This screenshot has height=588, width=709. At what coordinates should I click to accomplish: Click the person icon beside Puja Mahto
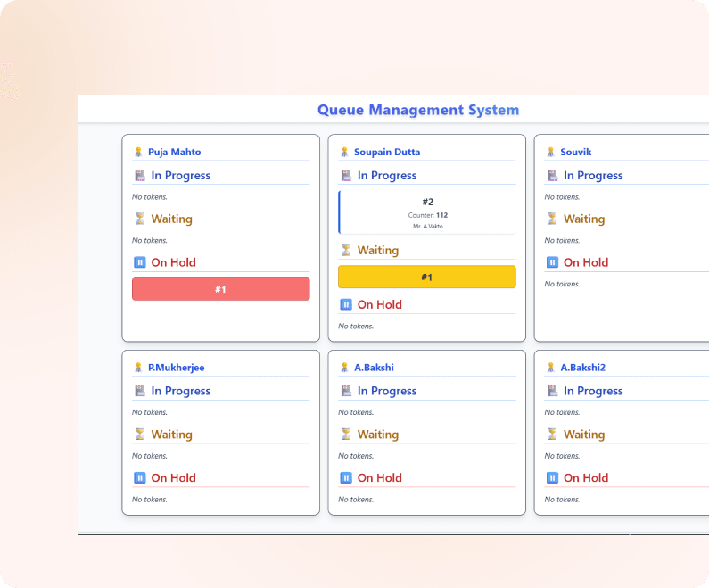pos(138,152)
